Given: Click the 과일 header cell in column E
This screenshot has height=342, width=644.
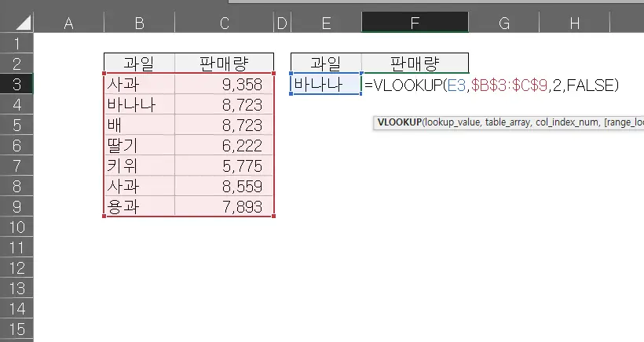Looking at the screenshot, I should click(x=326, y=64).
